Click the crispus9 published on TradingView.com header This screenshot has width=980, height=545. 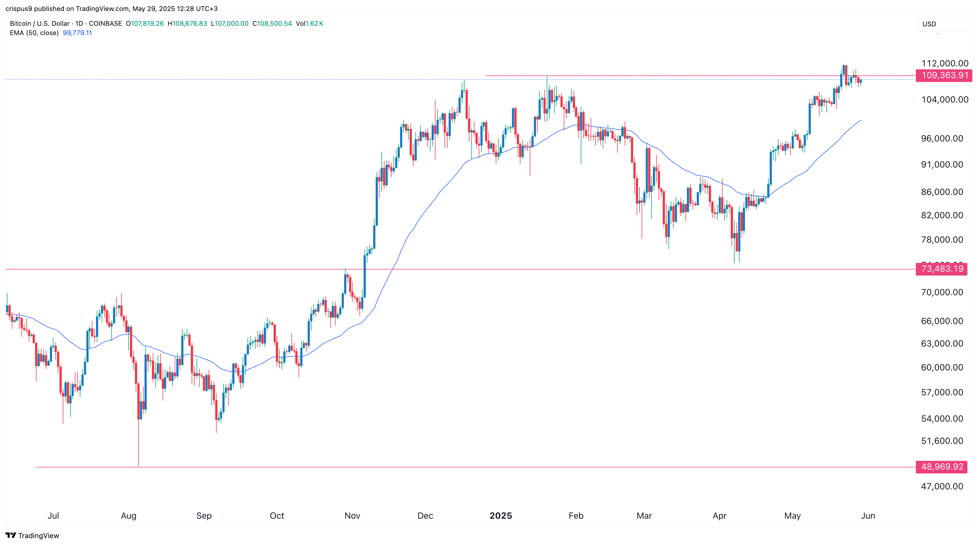111,8
